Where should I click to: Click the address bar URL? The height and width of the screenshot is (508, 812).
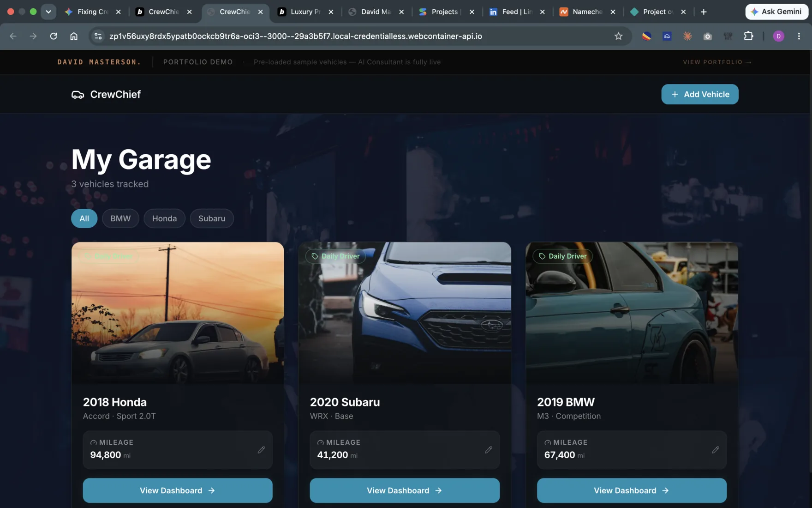tap(295, 36)
